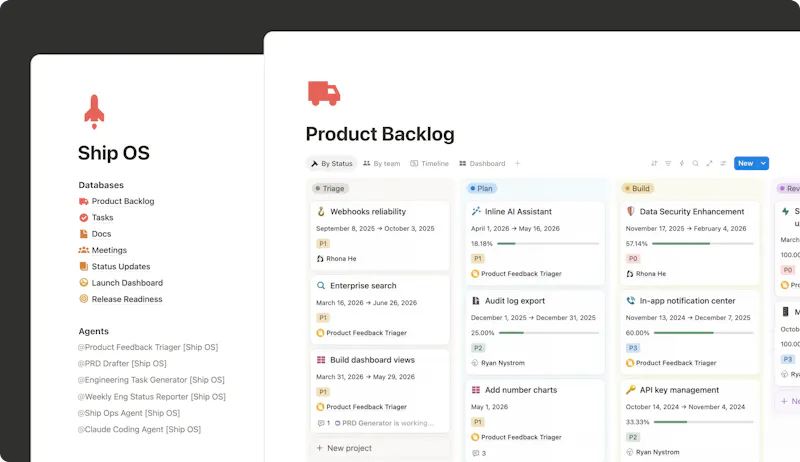Click the shield icon on Data Security Enhancement
800x462 pixels.
click(x=631, y=211)
